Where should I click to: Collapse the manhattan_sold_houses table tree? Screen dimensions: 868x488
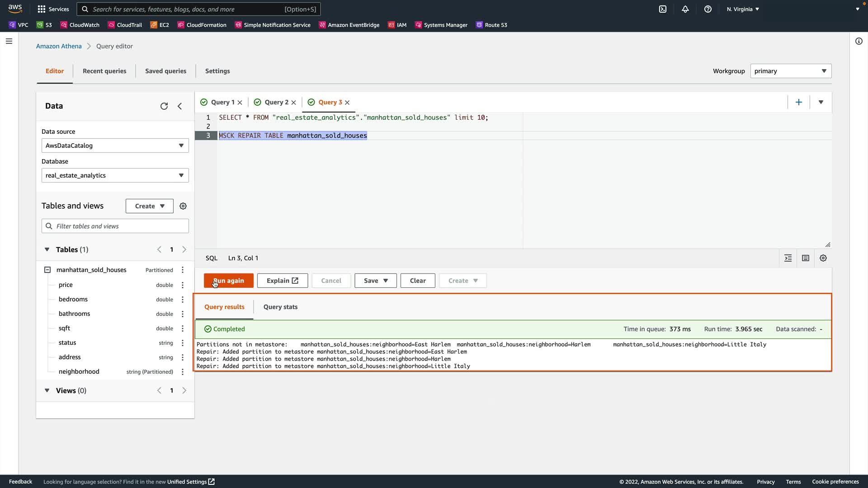click(47, 270)
